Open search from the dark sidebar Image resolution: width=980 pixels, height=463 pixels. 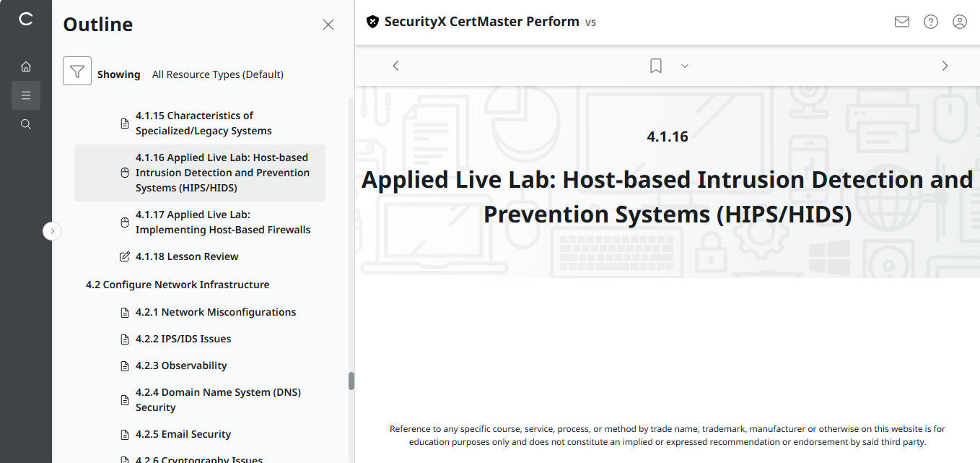coord(26,124)
